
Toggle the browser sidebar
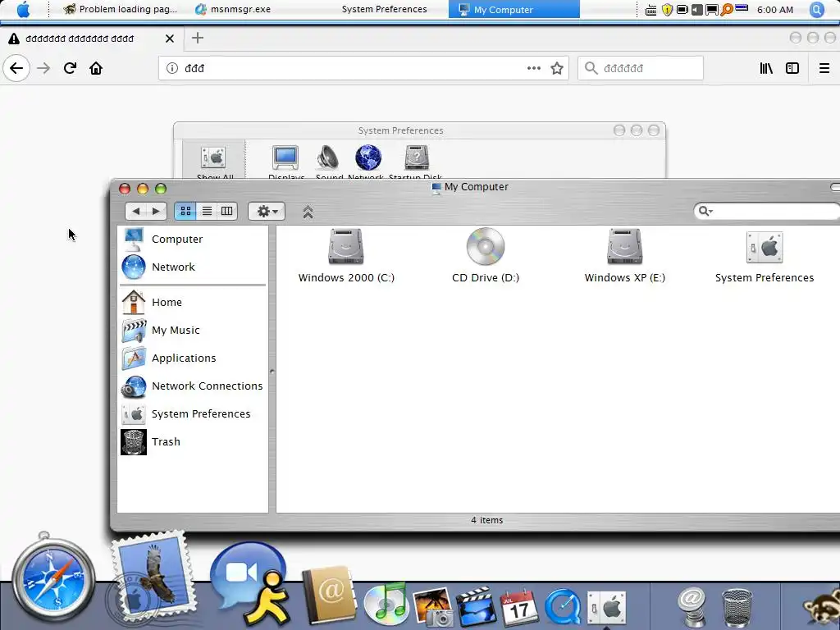[x=792, y=68]
